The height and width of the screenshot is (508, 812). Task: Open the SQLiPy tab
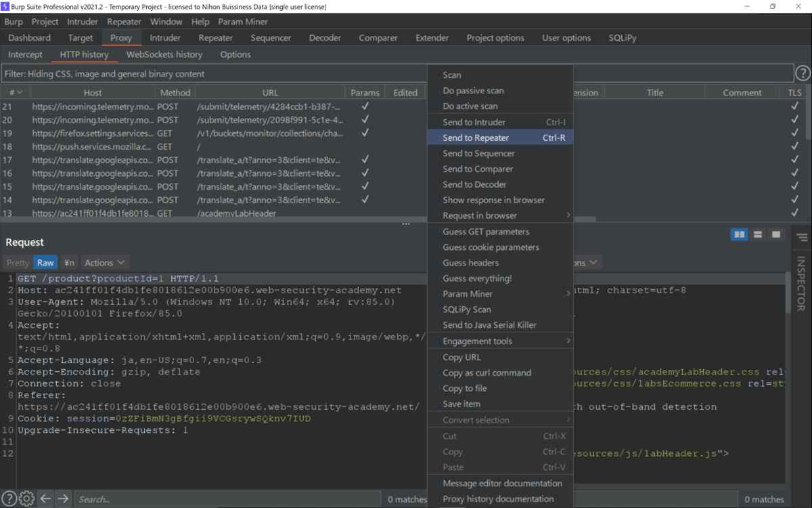point(622,38)
